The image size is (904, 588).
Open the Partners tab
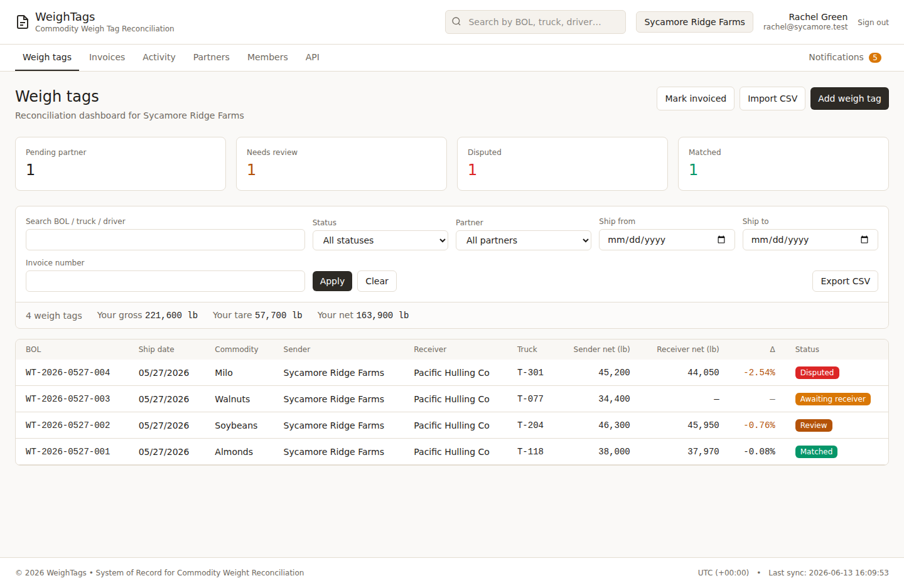pyautogui.click(x=211, y=57)
